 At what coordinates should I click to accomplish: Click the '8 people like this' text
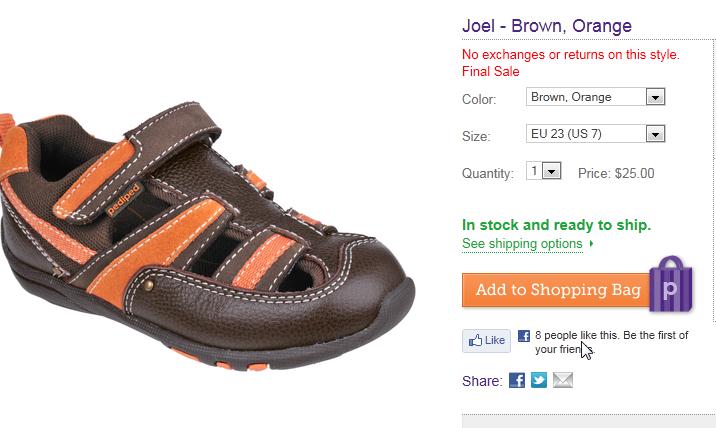pos(577,335)
